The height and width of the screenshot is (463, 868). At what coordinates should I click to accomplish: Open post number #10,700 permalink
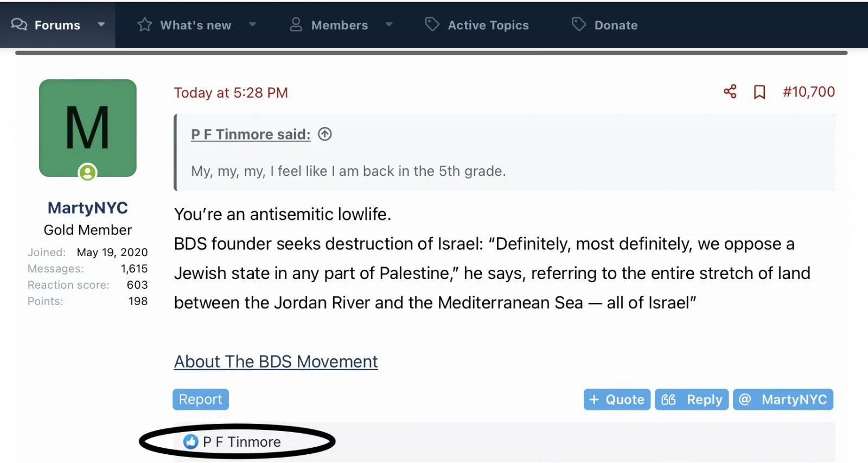(808, 92)
